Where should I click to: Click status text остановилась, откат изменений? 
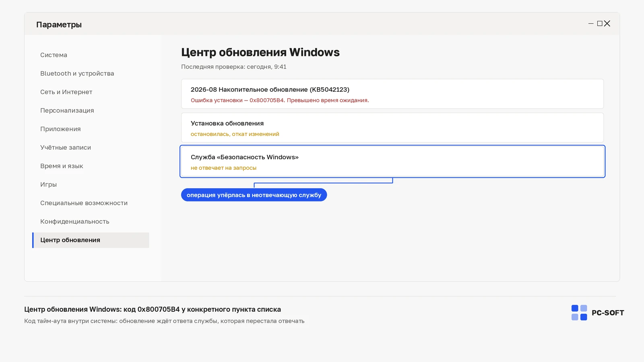(235, 134)
